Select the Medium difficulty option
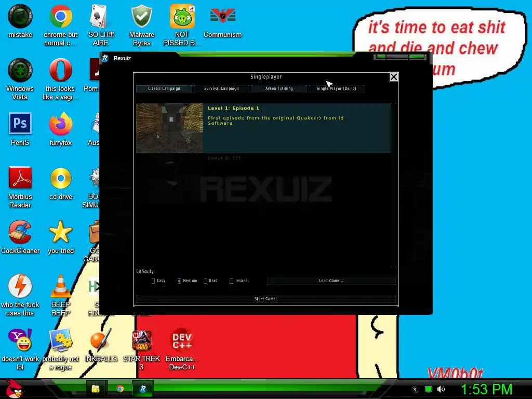The width and height of the screenshot is (532, 399). (x=187, y=281)
